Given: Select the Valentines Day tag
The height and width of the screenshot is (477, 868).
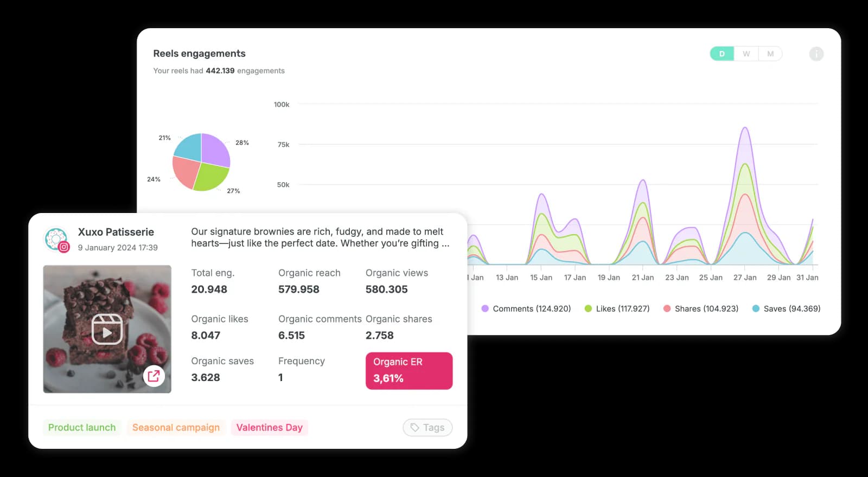Looking at the screenshot, I should click(x=270, y=427).
